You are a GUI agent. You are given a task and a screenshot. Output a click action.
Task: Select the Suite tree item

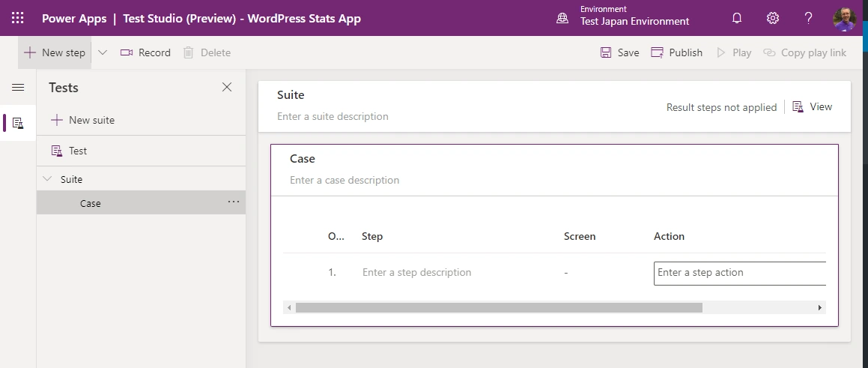(71, 180)
